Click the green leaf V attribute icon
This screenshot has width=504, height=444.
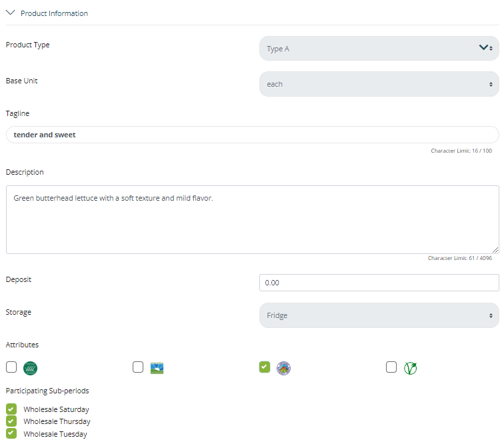coord(411,368)
